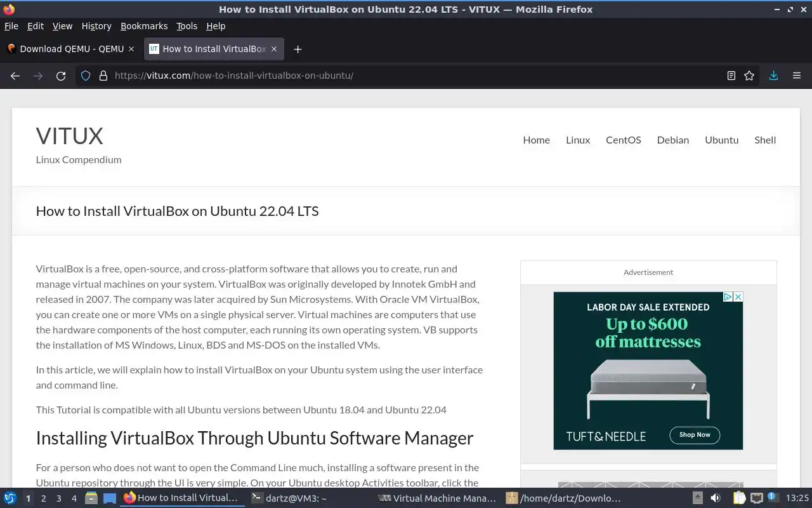This screenshot has width=812, height=508.
Task: Click the AdChoices icon on the ad
Action: tap(728, 297)
